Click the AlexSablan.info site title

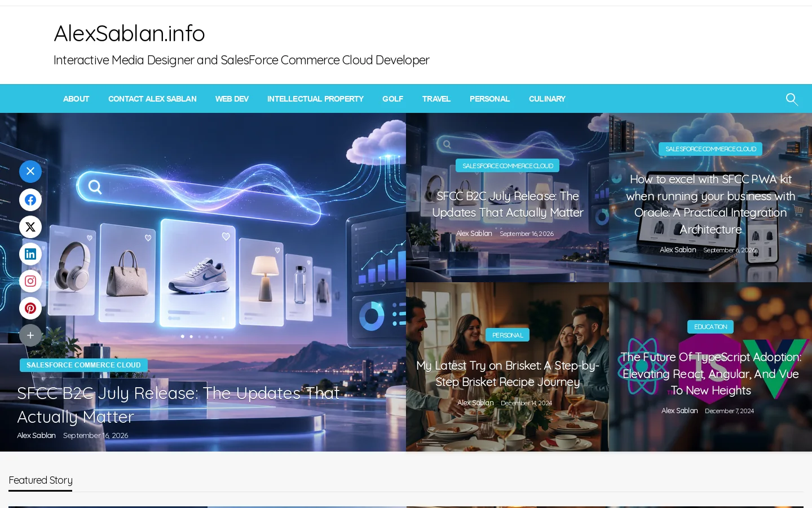pos(129,33)
